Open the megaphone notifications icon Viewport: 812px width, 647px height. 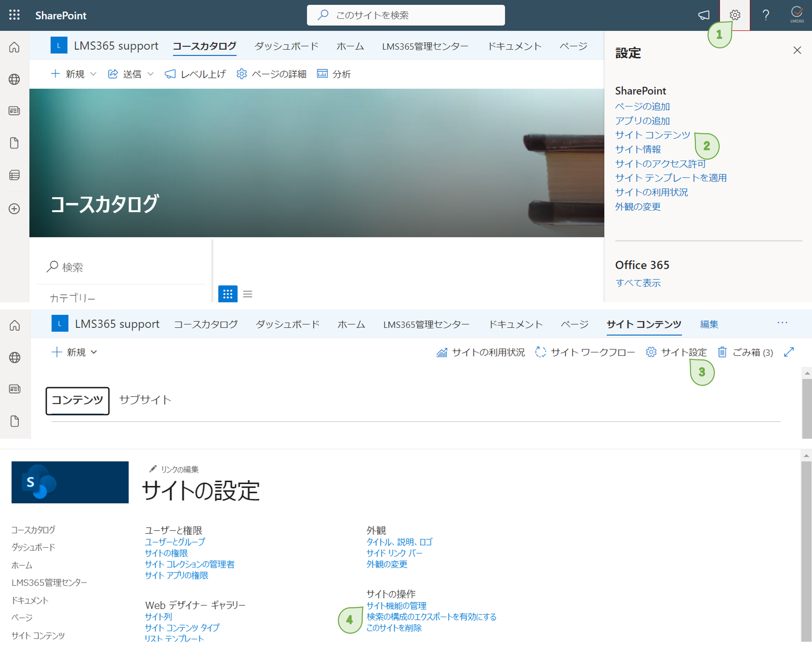[x=704, y=15]
